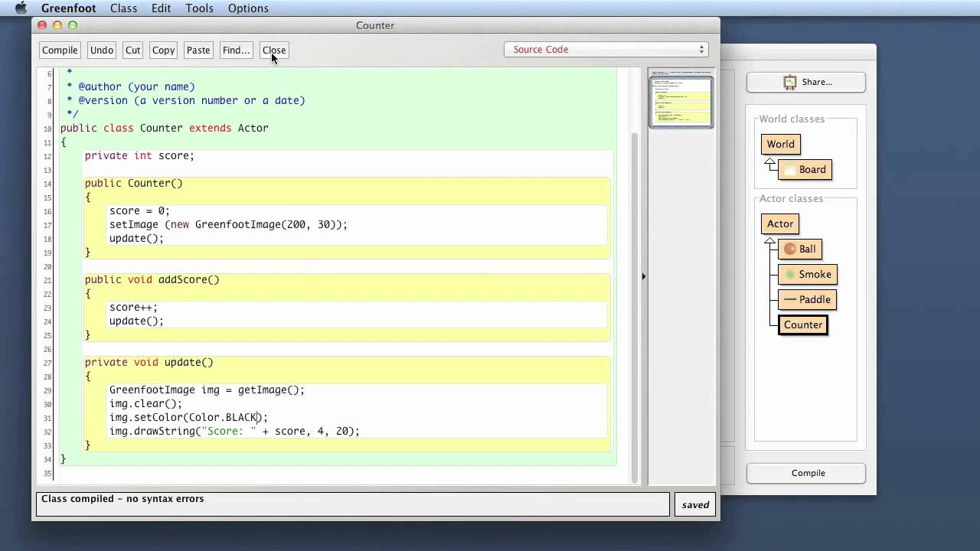Click the Counter window title text
This screenshot has width=980, height=551.
click(375, 25)
